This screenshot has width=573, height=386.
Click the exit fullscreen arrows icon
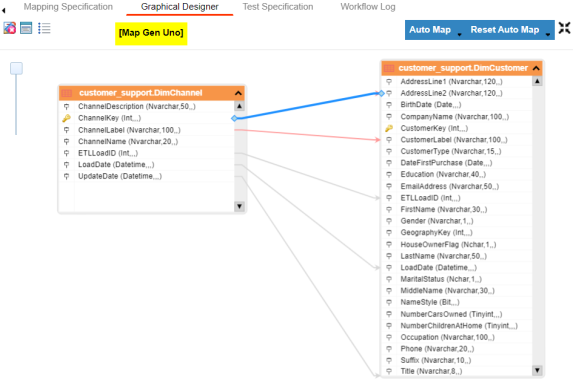pyautogui.click(x=564, y=28)
